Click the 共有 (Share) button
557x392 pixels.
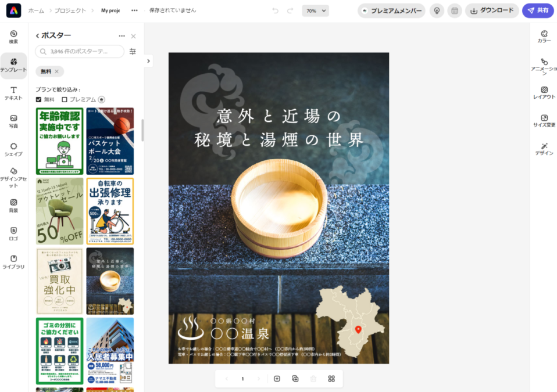537,10
